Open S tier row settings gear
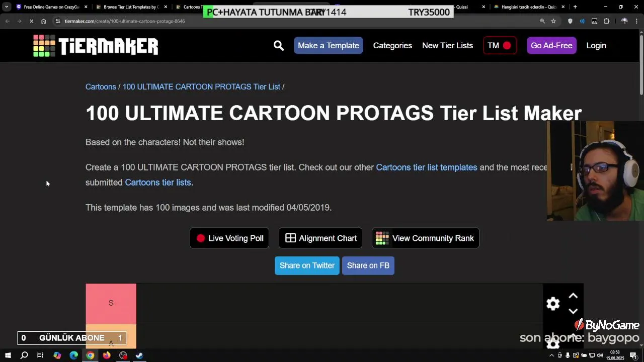The image size is (644, 362). pyautogui.click(x=553, y=304)
